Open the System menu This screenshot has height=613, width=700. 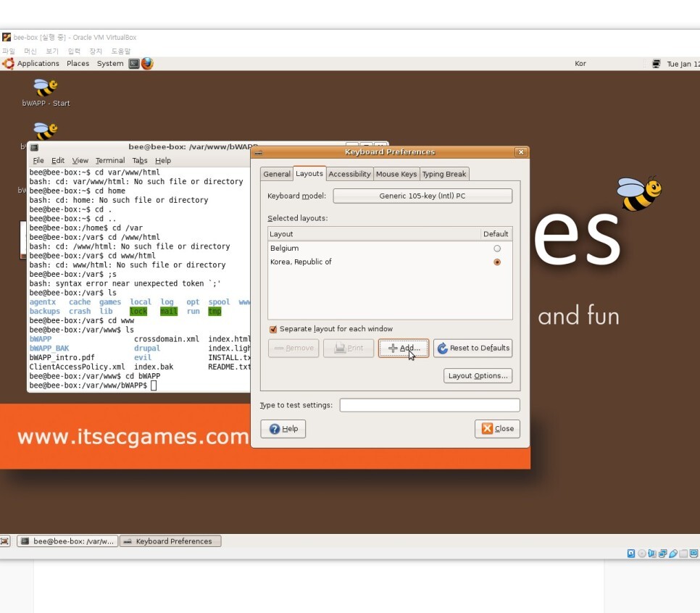pos(110,63)
